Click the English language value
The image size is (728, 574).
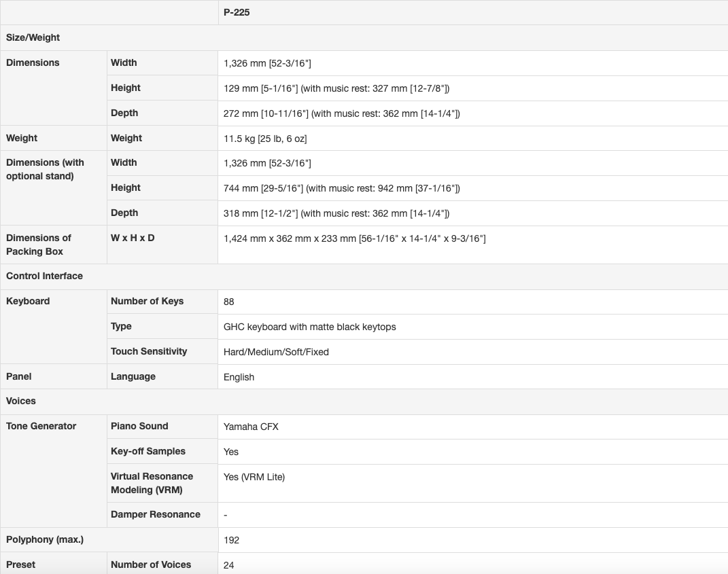pyautogui.click(x=239, y=377)
